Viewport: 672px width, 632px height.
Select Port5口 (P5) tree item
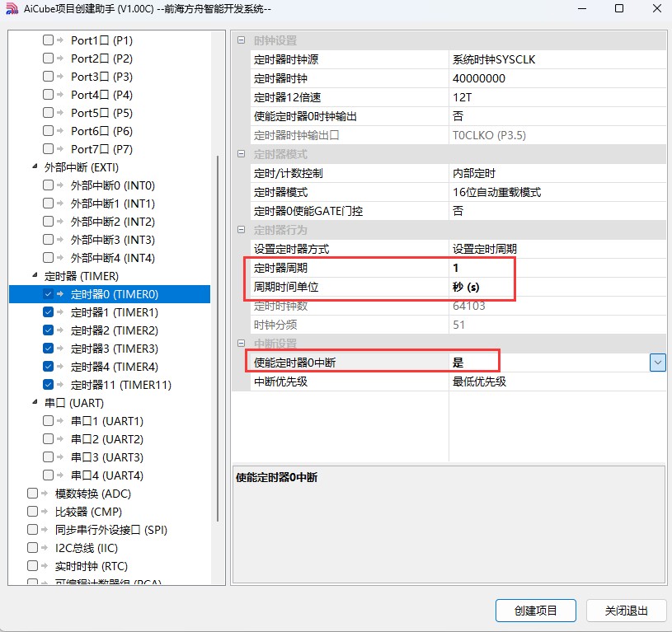pyautogui.click(x=102, y=113)
